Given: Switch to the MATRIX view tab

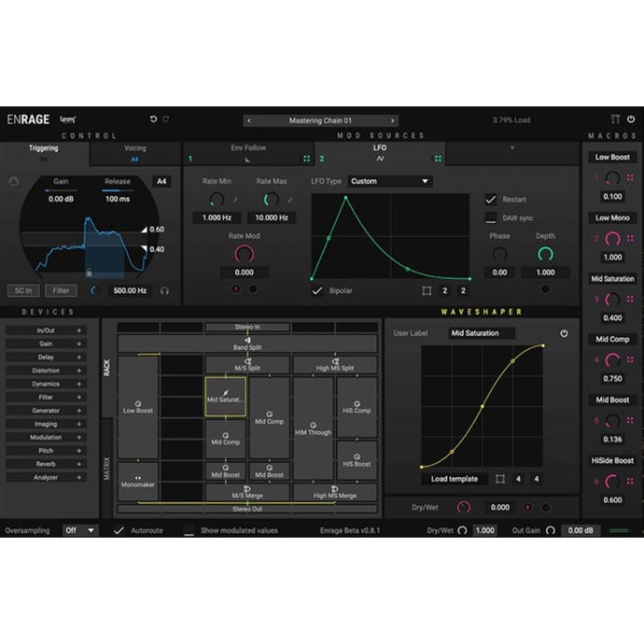Looking at the screenshot, I should (x=106, y=469).
